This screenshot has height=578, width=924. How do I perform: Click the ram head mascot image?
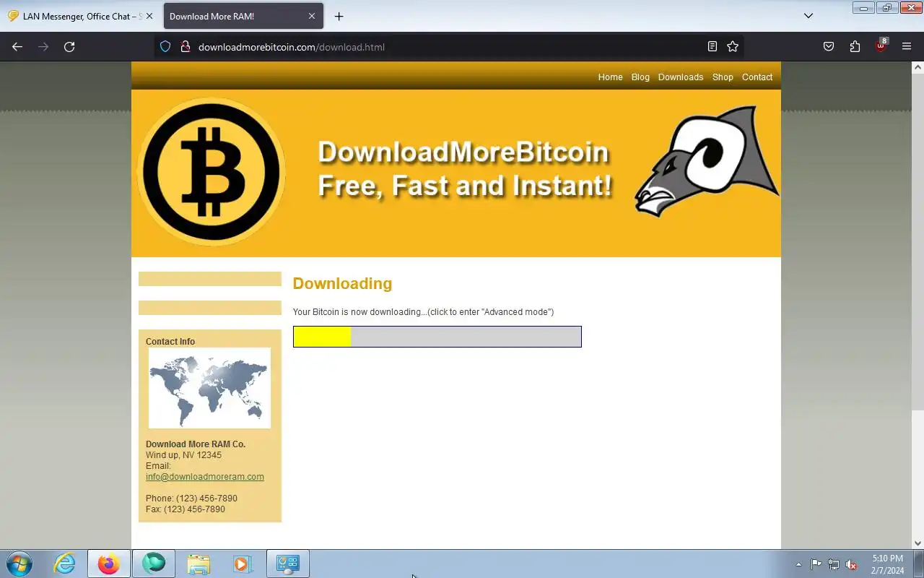click(x=707, y=161)
